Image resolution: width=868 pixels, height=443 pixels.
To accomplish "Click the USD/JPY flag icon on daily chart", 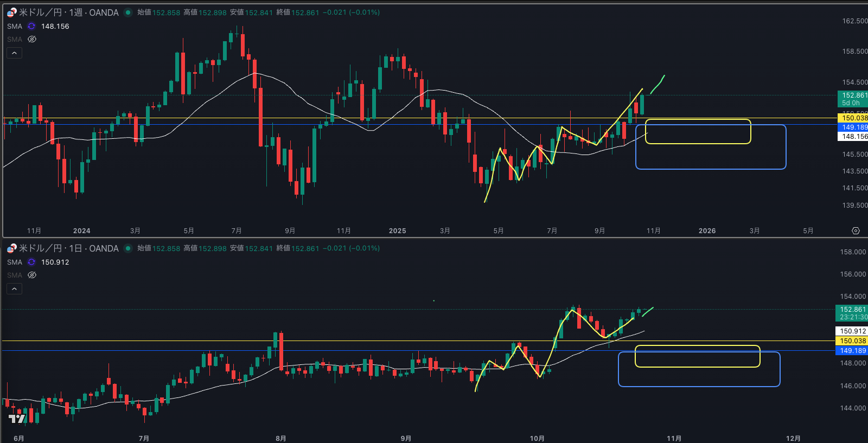I will [x=11, y=248].
